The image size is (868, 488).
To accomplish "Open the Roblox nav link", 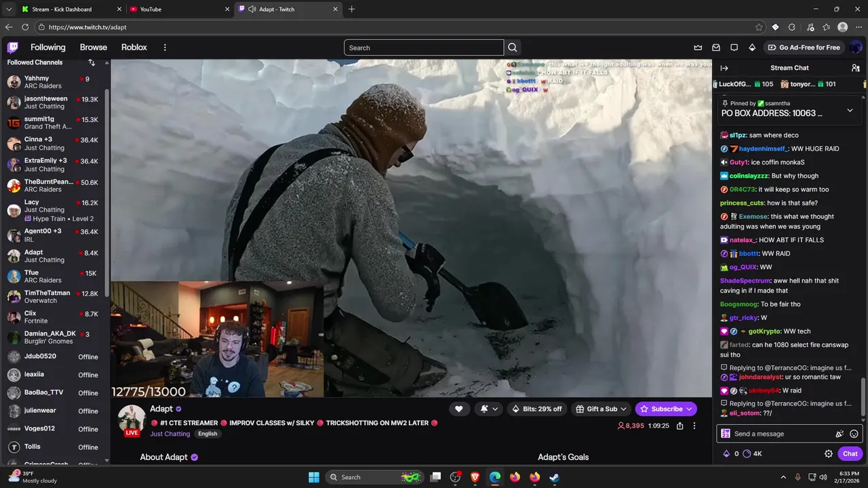I will coord(134,47).
